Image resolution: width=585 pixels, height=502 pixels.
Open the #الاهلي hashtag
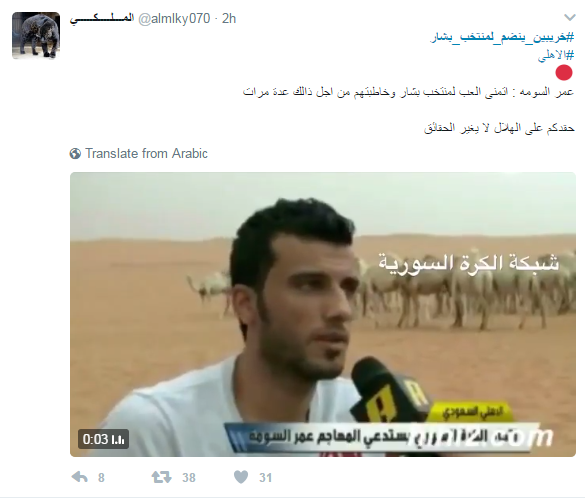click(556, 56)
